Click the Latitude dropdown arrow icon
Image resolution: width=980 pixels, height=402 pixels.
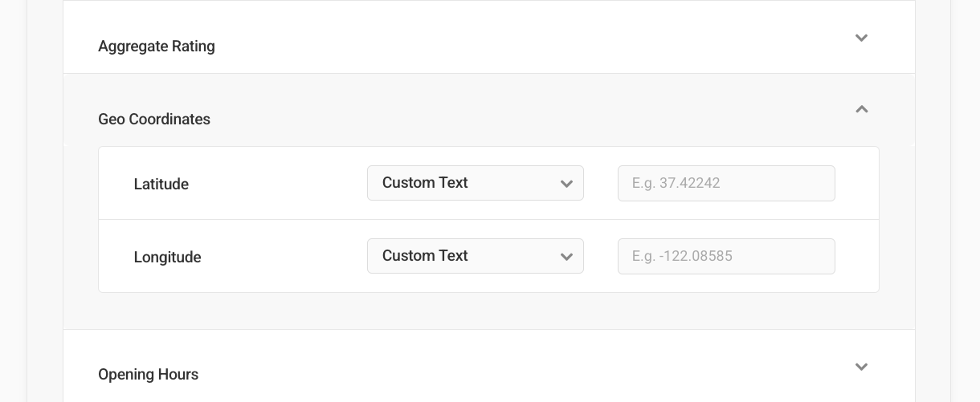(x=566, y=184)
